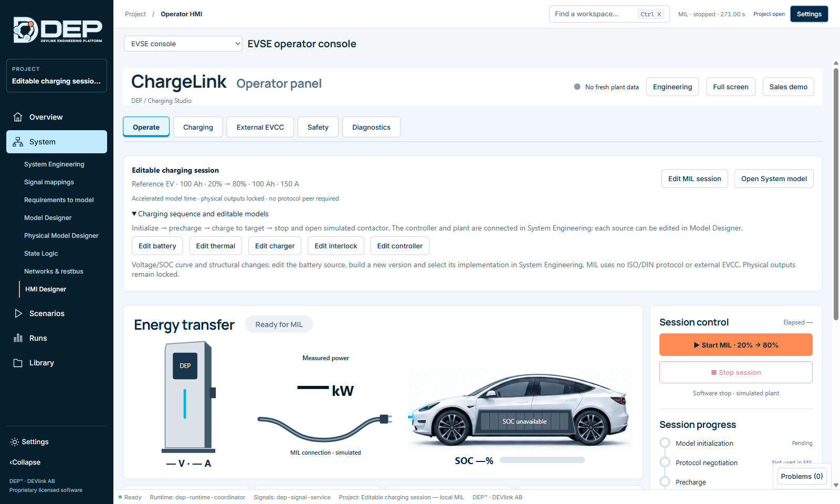
Task: Select the Diagnostics tab
Action: coord(371,127)
